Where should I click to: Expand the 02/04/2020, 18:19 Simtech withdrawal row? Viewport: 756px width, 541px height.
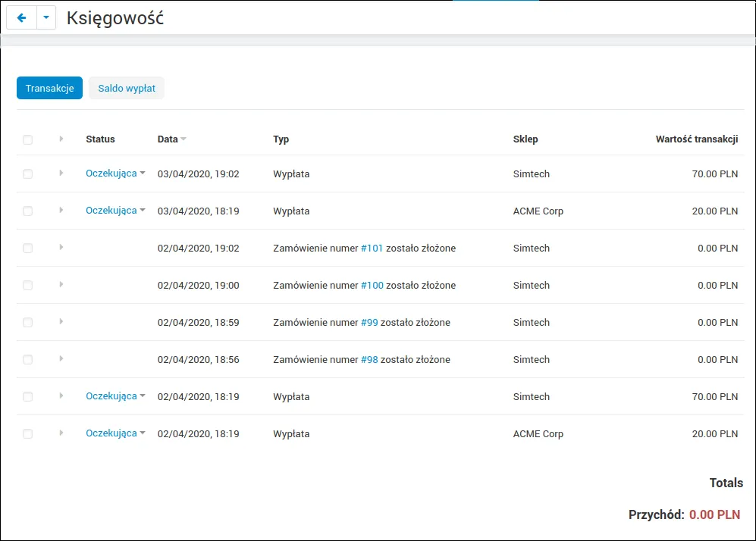(x=61, y=396)
